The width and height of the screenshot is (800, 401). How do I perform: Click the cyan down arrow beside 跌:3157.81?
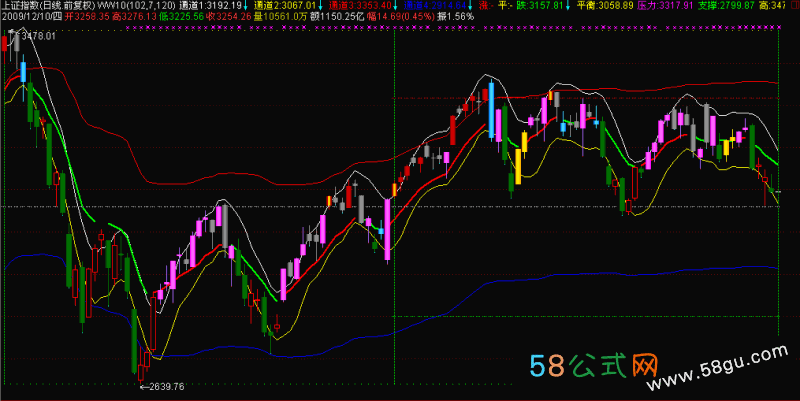(567, 6)
